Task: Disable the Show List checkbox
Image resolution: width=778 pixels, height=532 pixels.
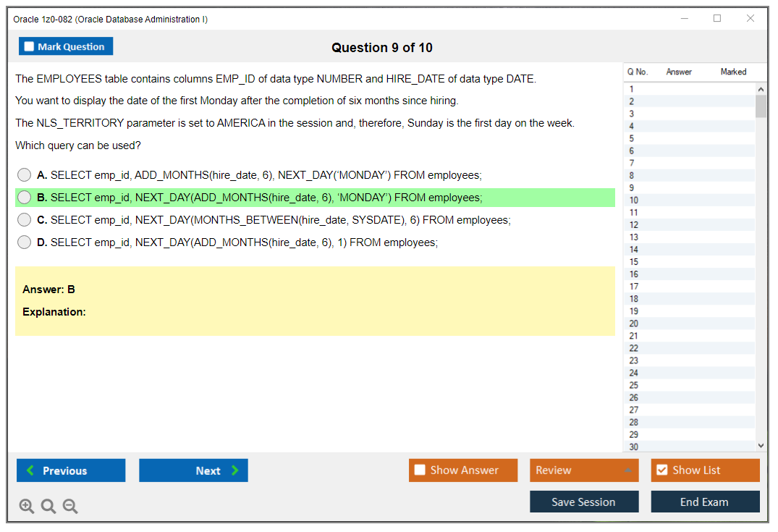Action: (661, 470)
